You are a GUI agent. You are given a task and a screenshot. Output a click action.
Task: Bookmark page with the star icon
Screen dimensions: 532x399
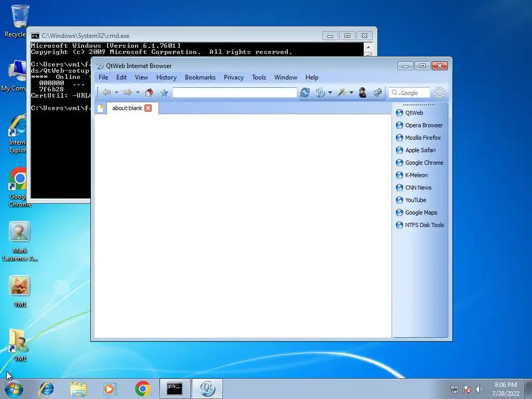164,92
